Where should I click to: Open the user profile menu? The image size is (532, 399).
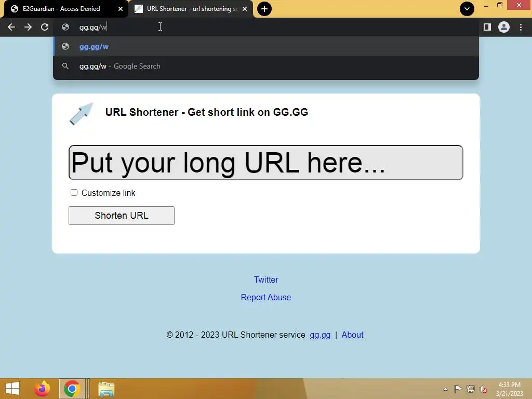click(x=504, y=27)
